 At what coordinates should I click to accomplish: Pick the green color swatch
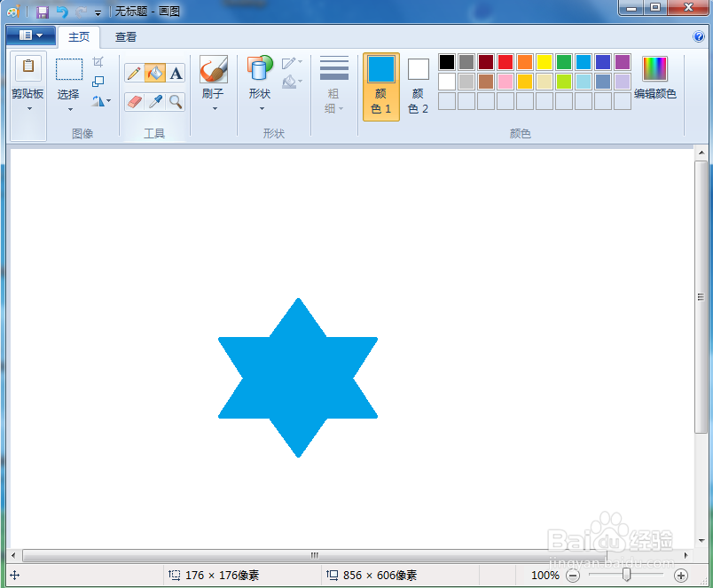[564, 62]
